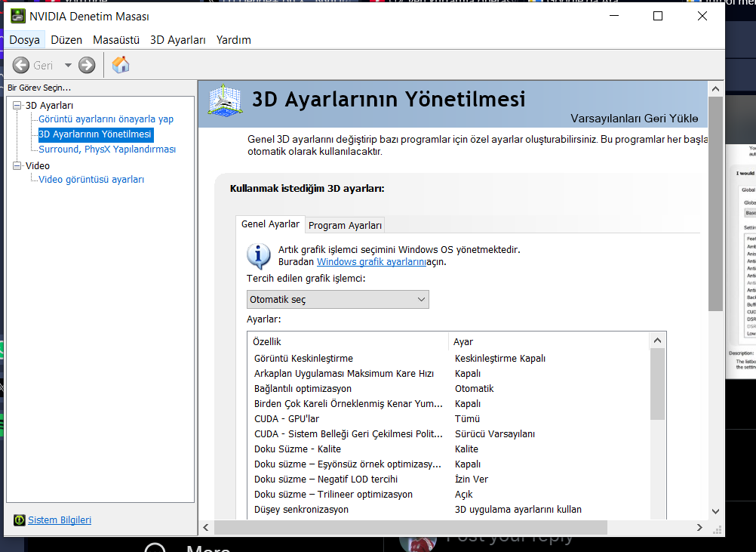The height and width of the screenshot is (552, 756).
Task: Open the 3D Ayarları menu
Action: click(x=178, y=40)
